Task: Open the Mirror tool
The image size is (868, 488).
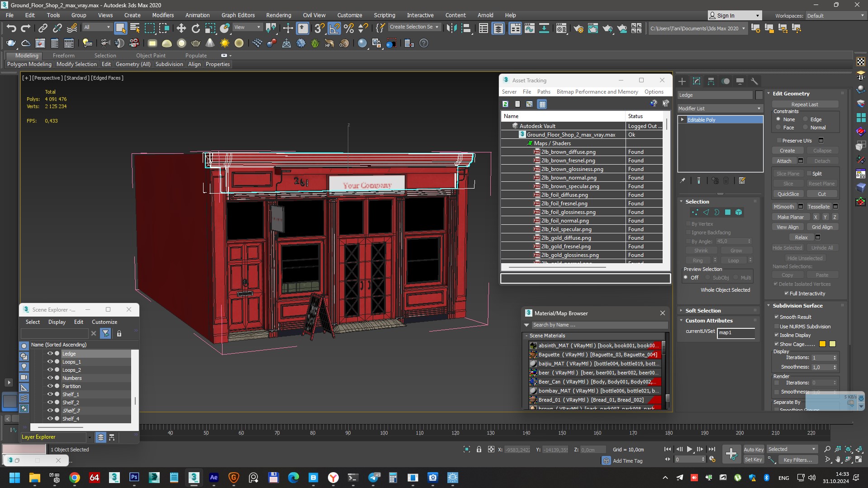Action: [451, 28]
